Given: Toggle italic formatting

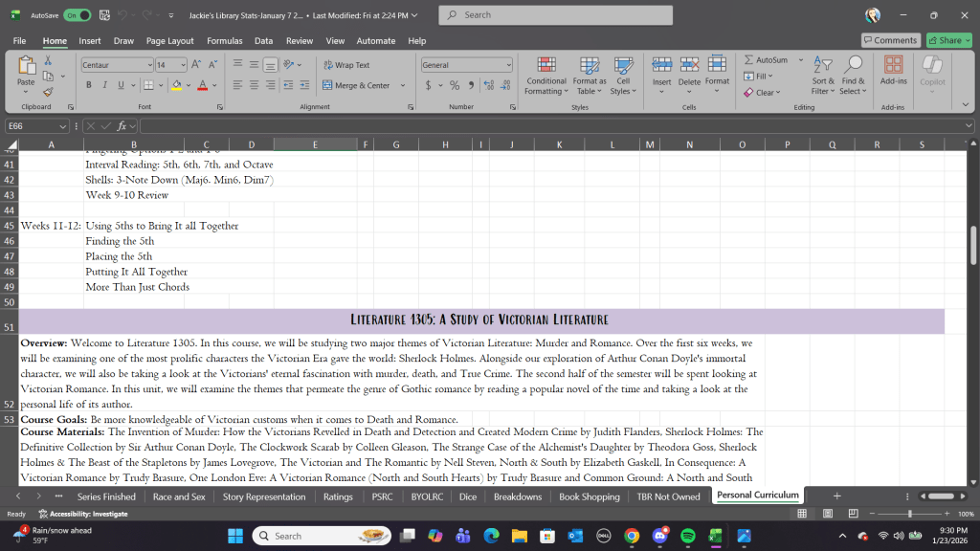Looking at the screenshot, I should [x=104, y=85].
